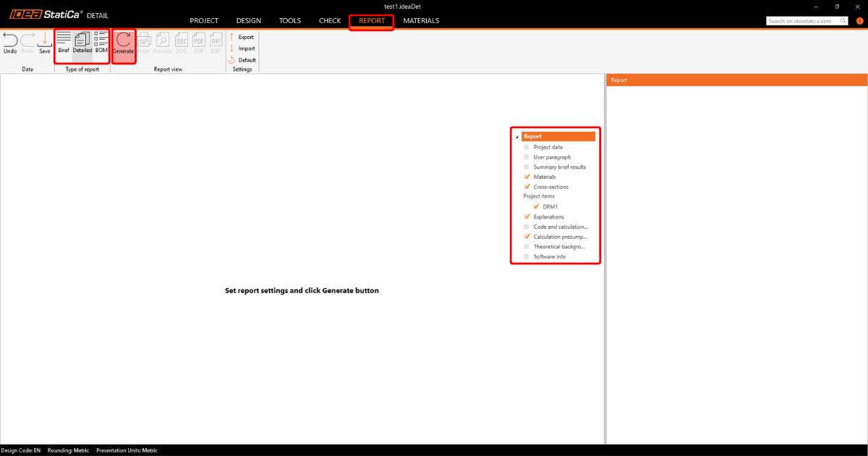Click the greyed Redo icon
Viewport: 868px width, 456px height.
(27, 43)
